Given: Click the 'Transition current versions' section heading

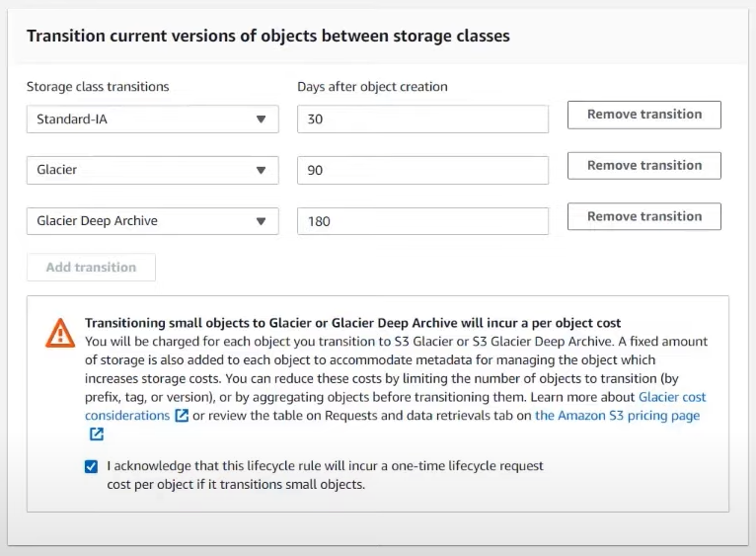Looking at the screenshot, I should pyautogui.click(x=267, y=37).
